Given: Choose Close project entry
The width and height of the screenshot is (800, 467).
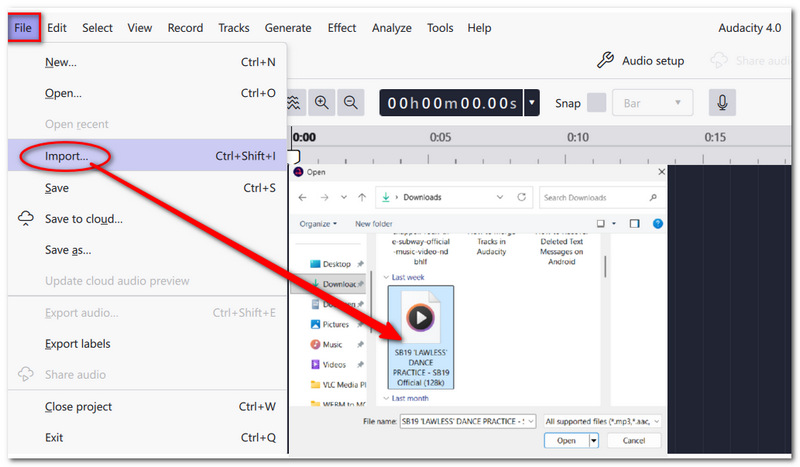Looking at the screenshot, I should [x=148, y=407].
